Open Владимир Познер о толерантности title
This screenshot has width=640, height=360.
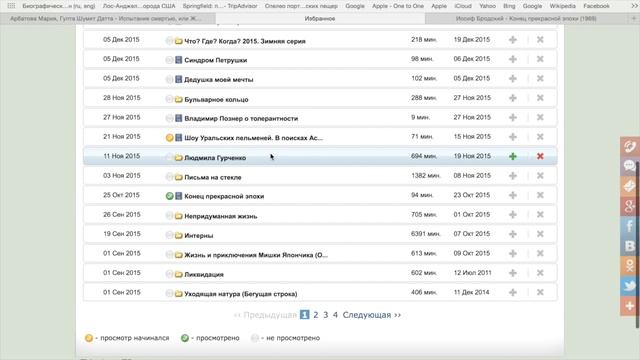click(x=241, y=118)
